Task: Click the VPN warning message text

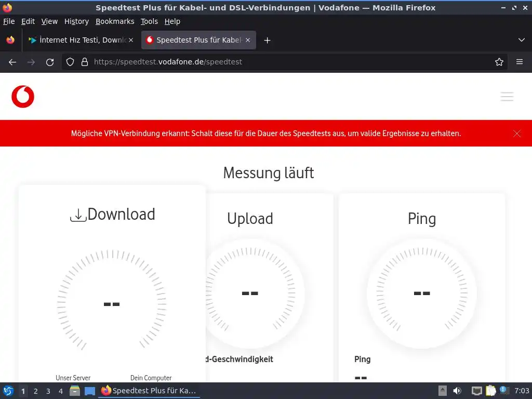Action: pyautogui.click(x=266, y=134)
